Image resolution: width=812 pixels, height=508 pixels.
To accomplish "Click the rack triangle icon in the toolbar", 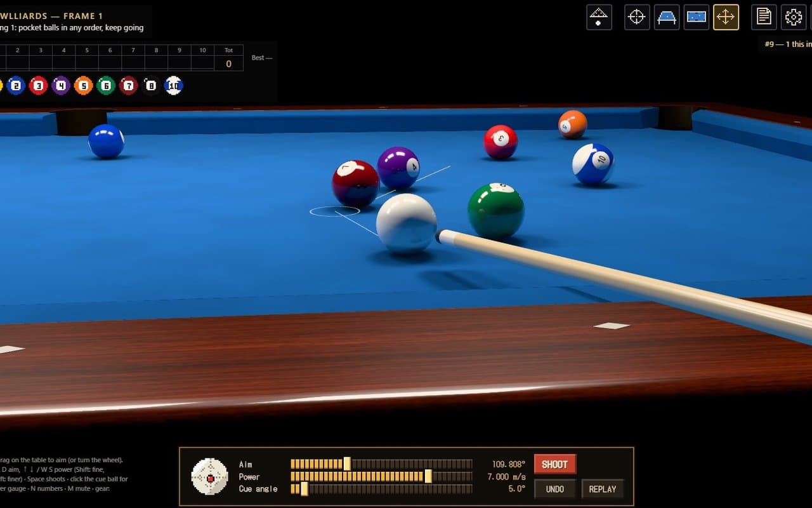I will (599, 17).
